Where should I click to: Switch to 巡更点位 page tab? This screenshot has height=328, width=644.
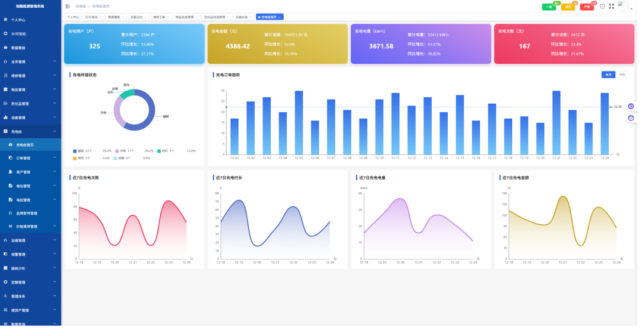tap(139, 17)
